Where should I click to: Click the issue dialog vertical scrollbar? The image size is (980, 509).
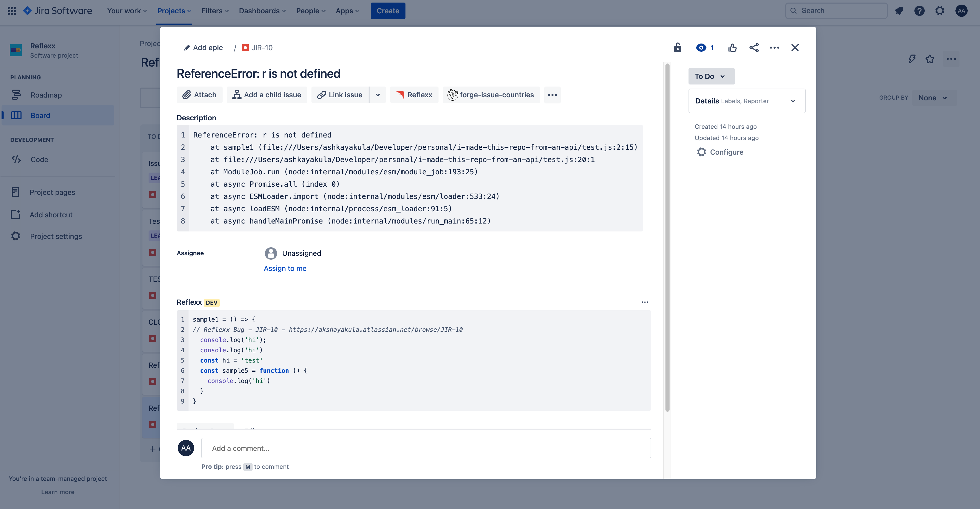667,238
